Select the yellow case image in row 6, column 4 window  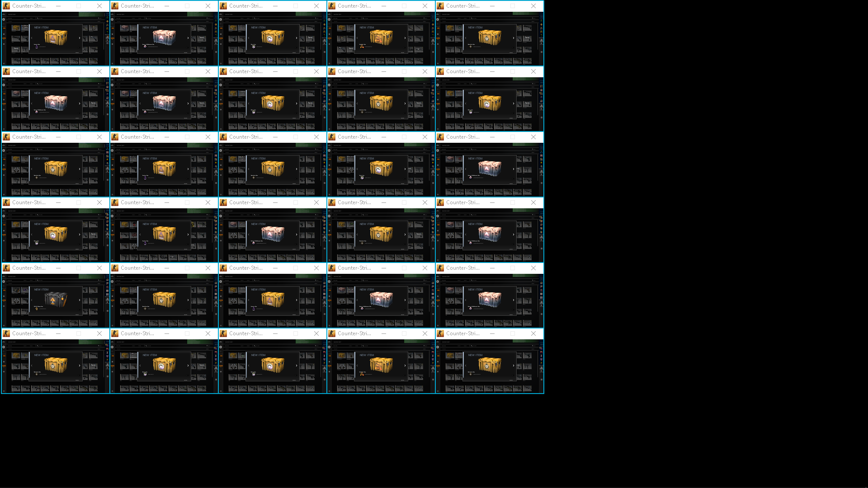(x=381, y=365)
